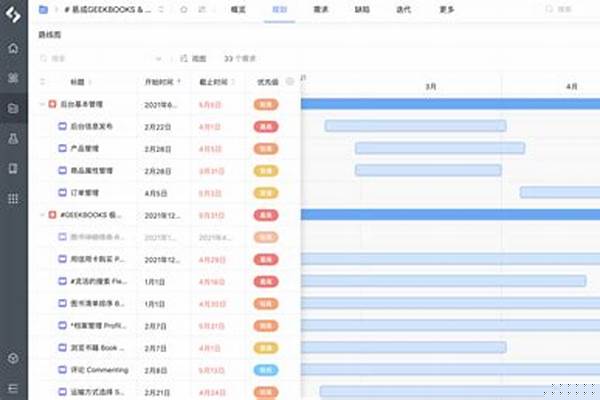This screenshot has height=400, width=600.
Task: Open the project switcher arrows beside project name
Action: [x=161, y=9]
